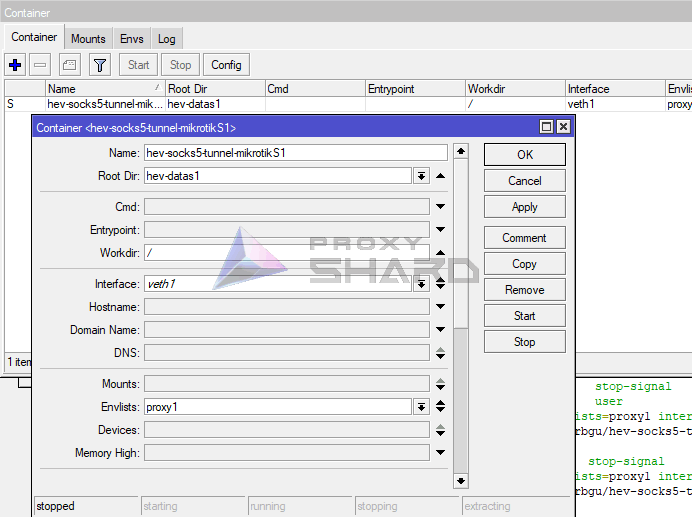Switch to the Mounts tab
692x517 pixels.
[88, 39]
